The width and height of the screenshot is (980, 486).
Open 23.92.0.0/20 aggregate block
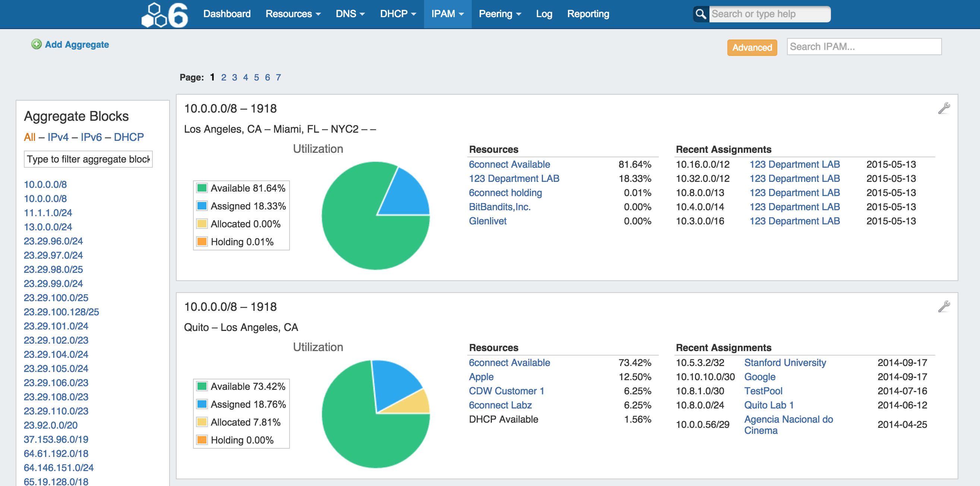coord(51,425)
